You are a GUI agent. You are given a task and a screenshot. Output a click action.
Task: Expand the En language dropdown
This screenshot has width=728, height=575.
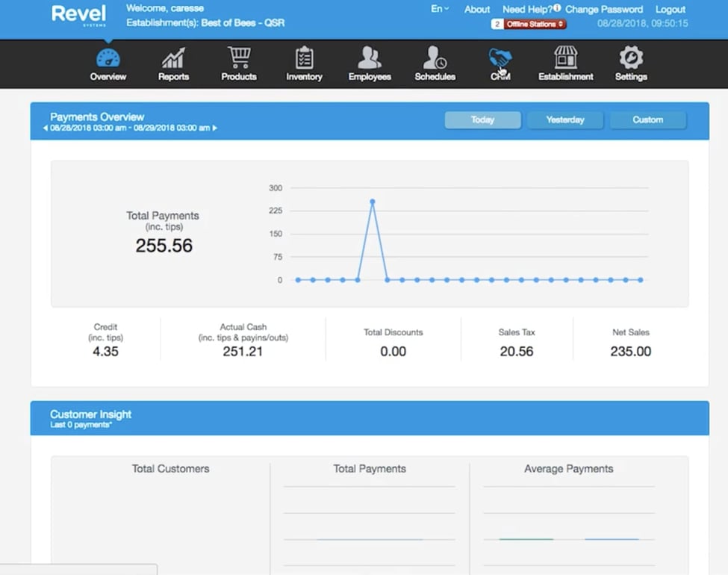pyautogui.click(x=440, y=9)
